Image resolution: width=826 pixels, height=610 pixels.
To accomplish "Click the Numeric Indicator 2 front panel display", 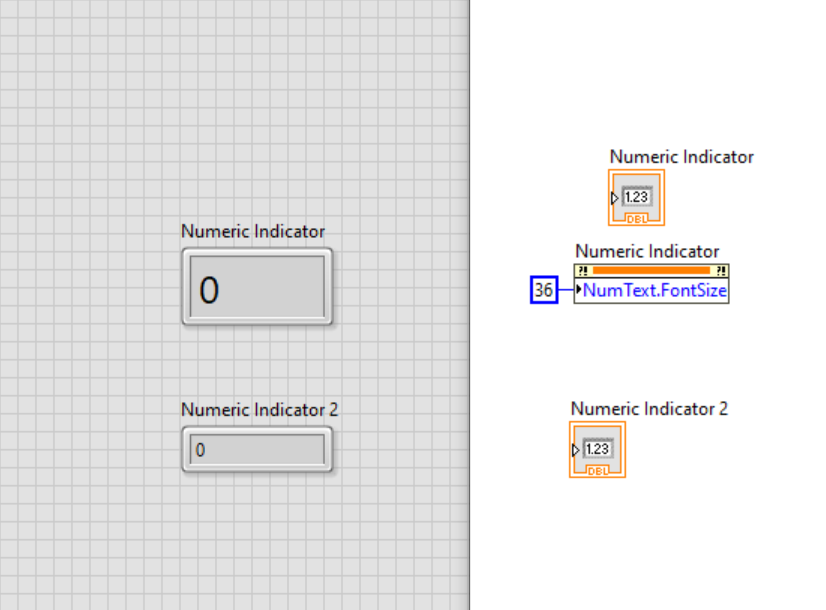I will 257,449.
